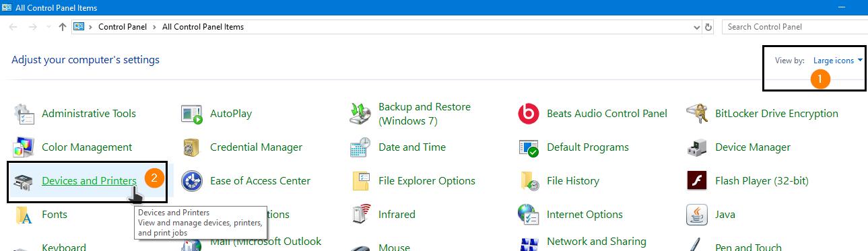Click the Search Control Panel box

click(x=795, y=27)
